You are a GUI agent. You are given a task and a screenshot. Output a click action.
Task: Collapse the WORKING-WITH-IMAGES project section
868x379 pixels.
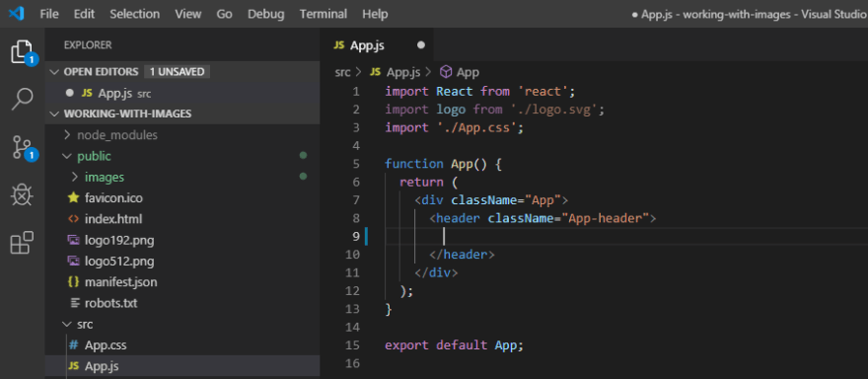coord(54,114)
